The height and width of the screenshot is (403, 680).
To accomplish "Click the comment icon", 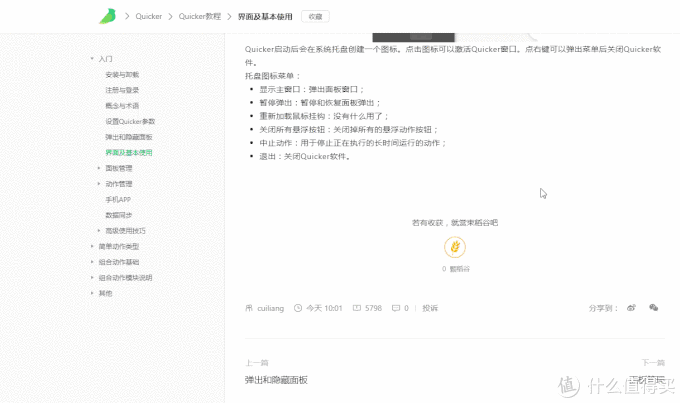I will click(396, 308).
